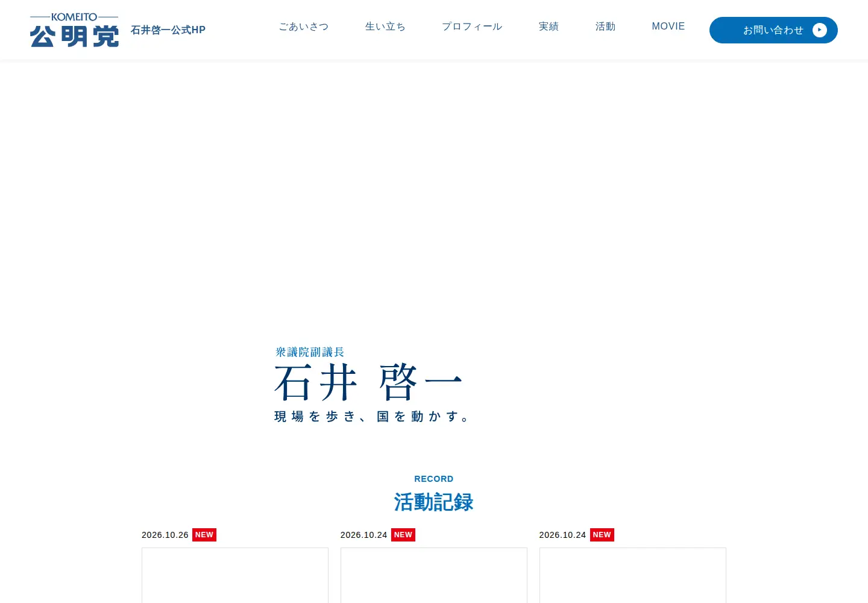868x603 pixels.
Task: Click the 石井啓一公式HP site title
Action: (168, 30)
